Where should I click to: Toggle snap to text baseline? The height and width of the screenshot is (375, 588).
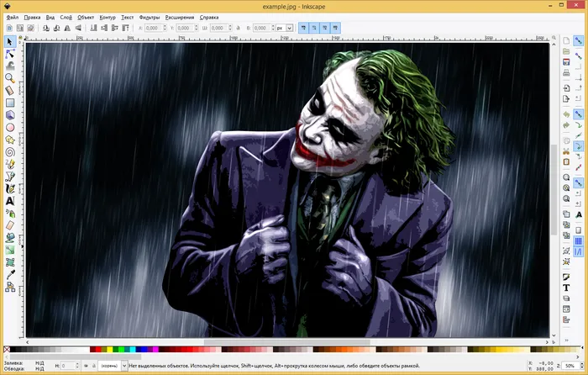tap(579, 214)
